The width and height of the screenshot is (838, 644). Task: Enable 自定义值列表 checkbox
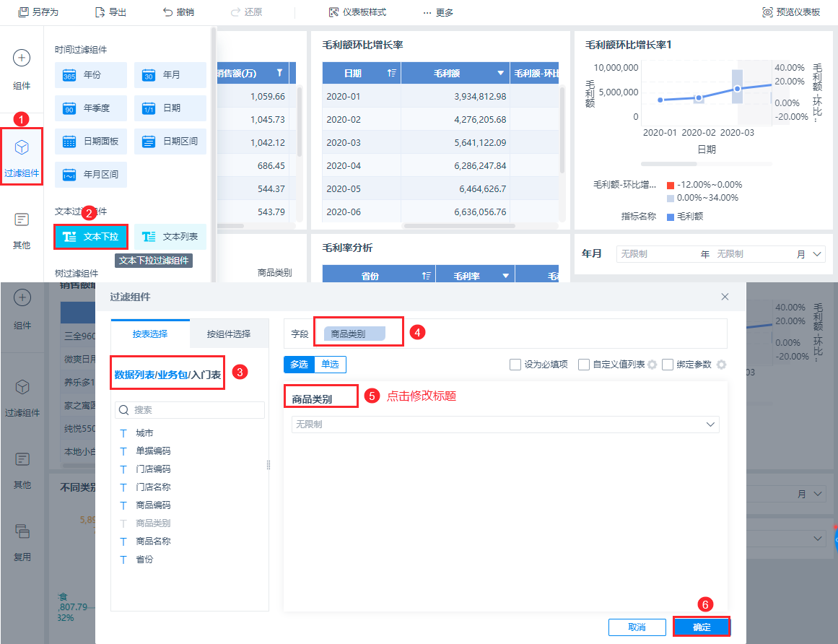584,365
